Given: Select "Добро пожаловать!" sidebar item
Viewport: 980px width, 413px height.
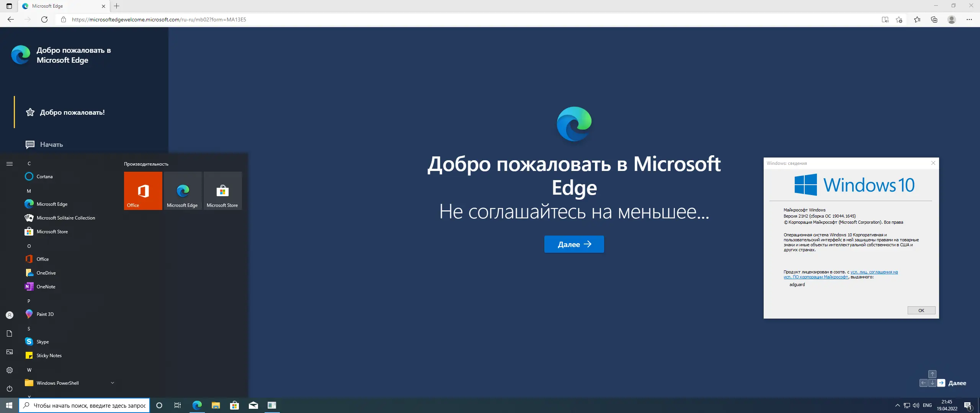Looking at the screenshot, I should click(x=72, y=112).
